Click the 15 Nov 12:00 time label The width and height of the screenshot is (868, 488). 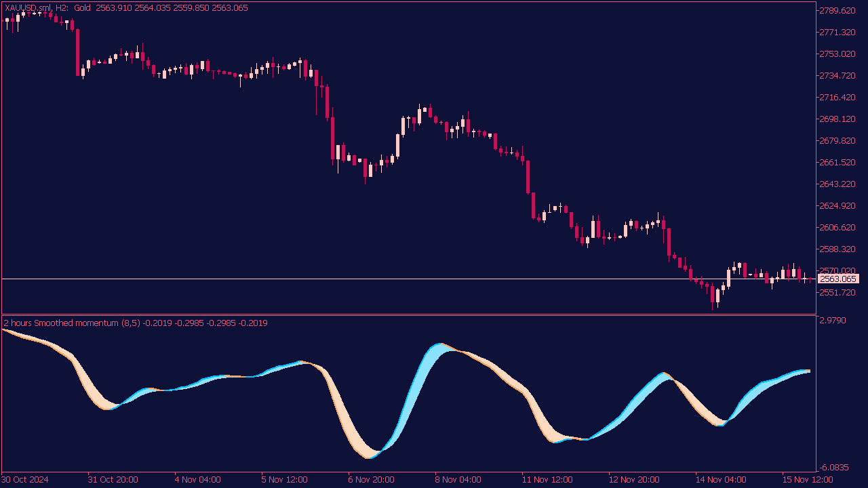[808, 480]
